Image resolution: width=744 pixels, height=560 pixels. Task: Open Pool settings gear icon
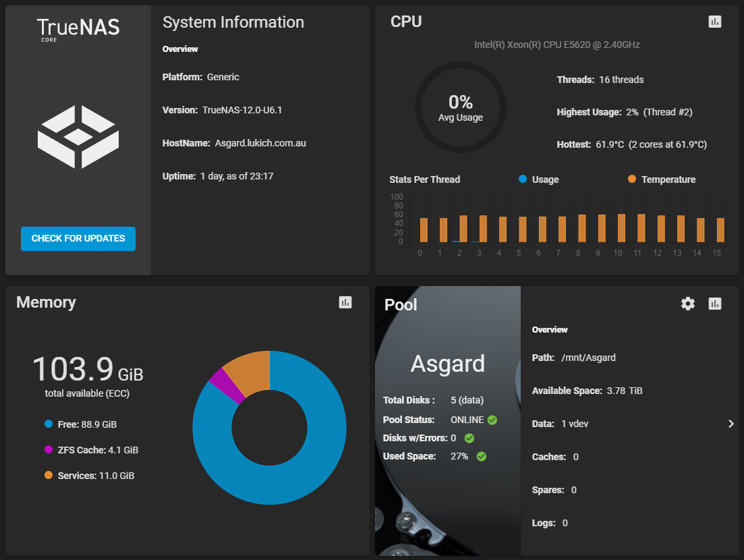tap(688, 304)
